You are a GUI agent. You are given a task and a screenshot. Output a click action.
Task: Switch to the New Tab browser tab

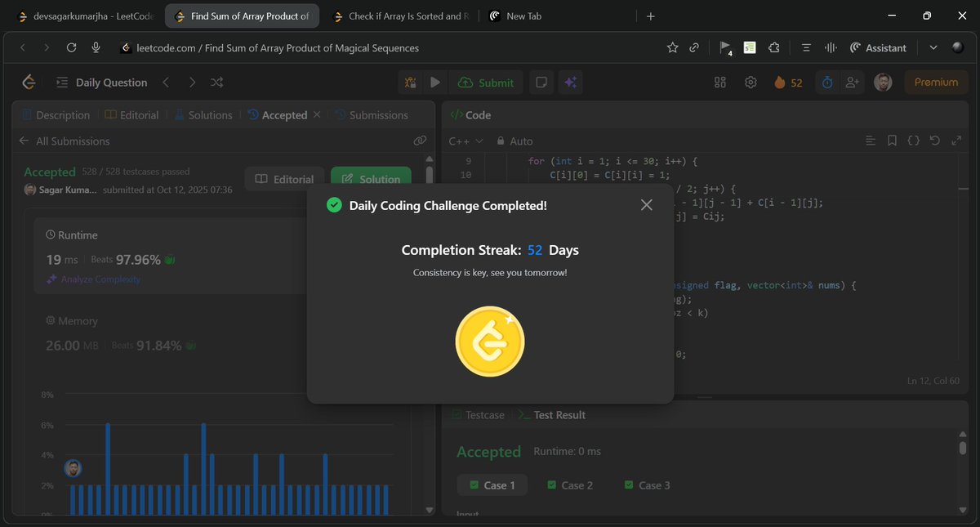coord(555,16)
